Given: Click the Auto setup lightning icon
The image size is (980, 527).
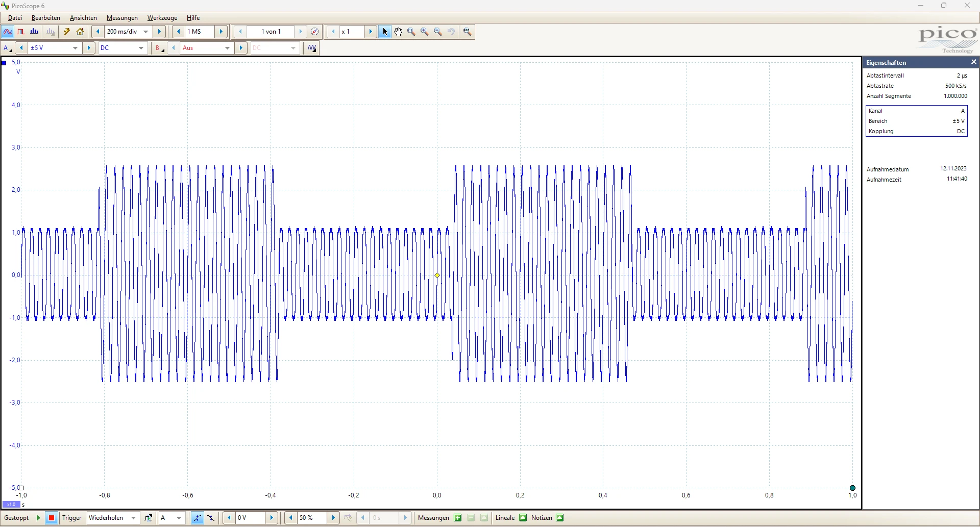Looking at the screenshot, I should coord(67,32).
